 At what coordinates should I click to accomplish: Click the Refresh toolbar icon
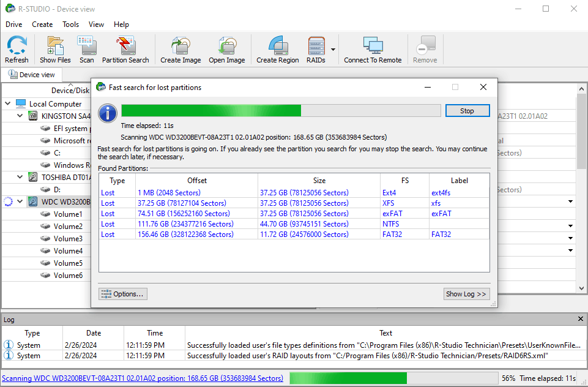pyautogui.click(x=17, y=49)
